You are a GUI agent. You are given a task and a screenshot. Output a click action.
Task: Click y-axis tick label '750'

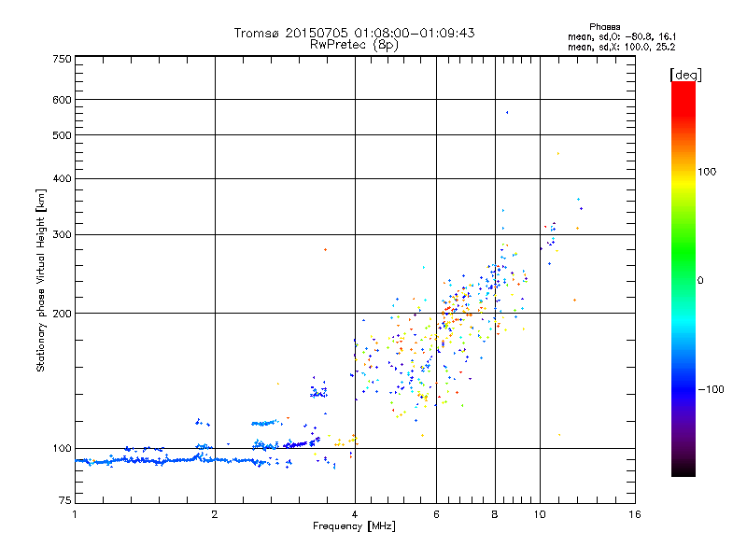point(62,59)
